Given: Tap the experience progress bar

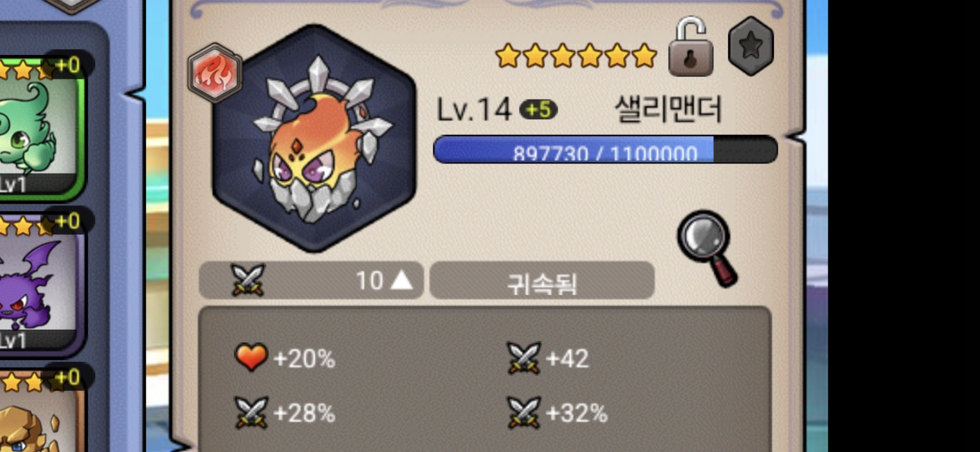Looking at the screenshot, I should 605,149.
